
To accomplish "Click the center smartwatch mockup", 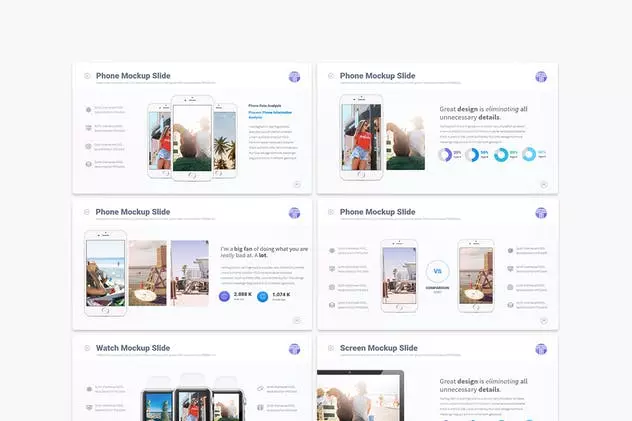I will (x=193, y=404).
